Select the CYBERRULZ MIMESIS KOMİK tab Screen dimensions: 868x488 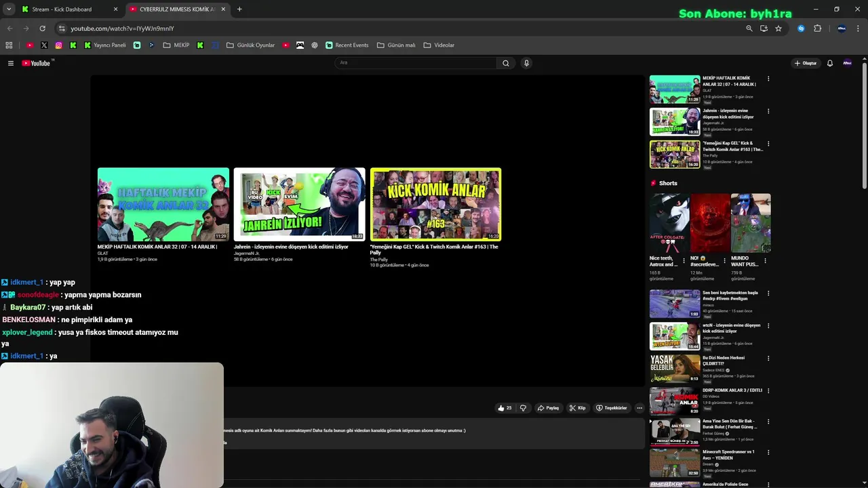pos(176,9)
